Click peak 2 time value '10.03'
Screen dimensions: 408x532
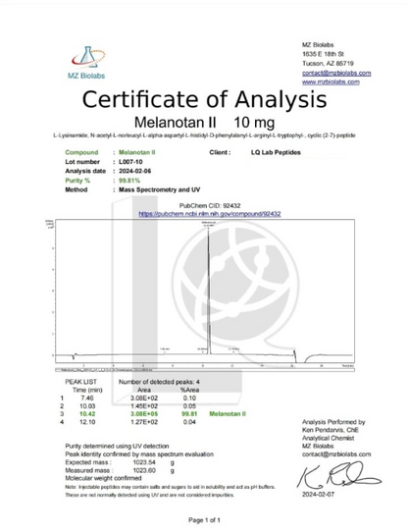coord(87,406)
